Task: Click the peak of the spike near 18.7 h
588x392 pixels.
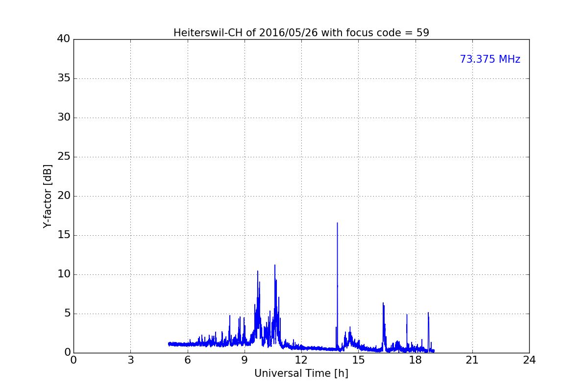Action: (x=428, y=313)
